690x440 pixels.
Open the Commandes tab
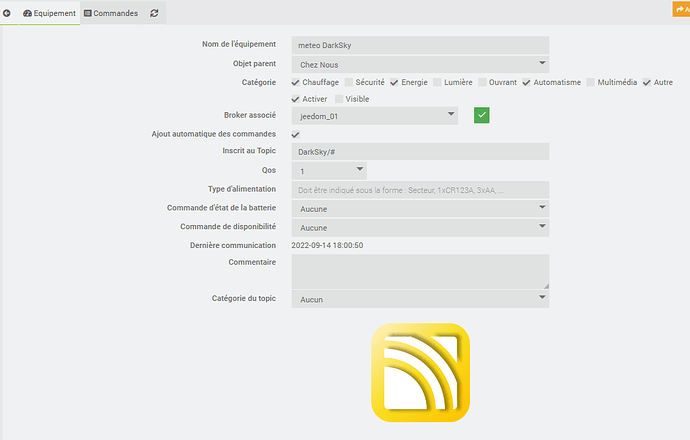pos(110,13)
